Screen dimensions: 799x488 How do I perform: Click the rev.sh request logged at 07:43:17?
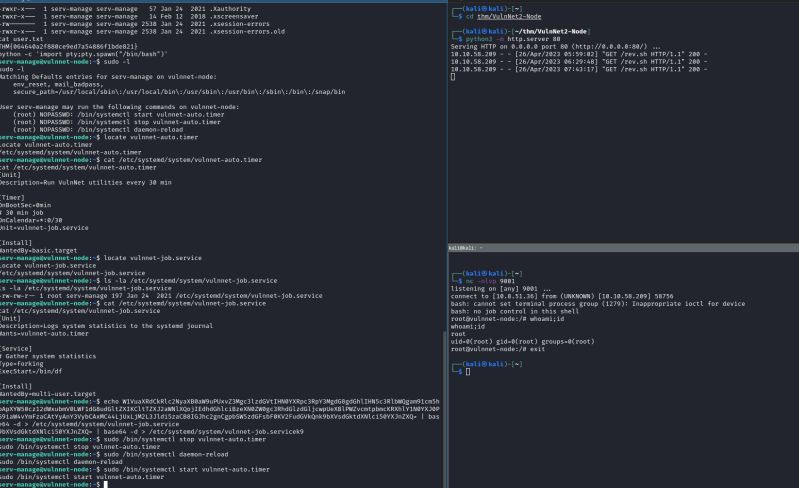point(578,69)
